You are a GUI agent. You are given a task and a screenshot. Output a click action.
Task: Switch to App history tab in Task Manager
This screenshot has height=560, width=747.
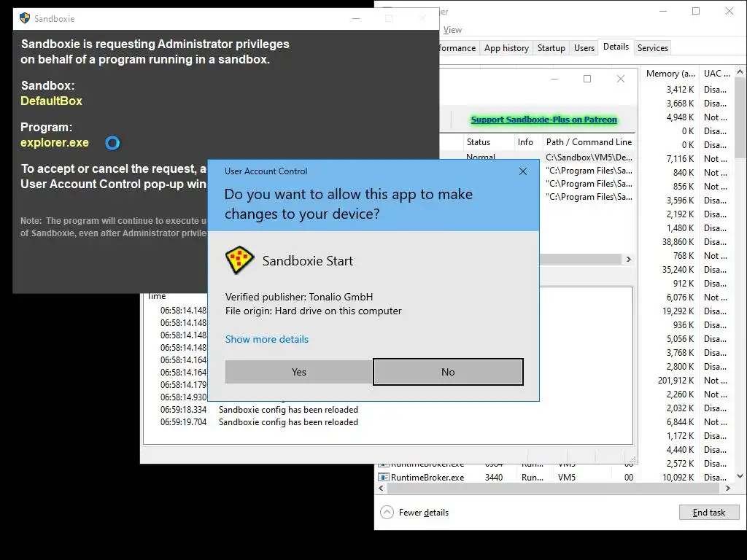coord(506,47)
